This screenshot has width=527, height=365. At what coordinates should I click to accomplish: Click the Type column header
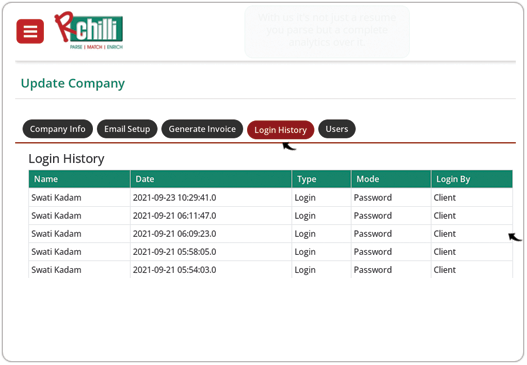click(321, 179)
